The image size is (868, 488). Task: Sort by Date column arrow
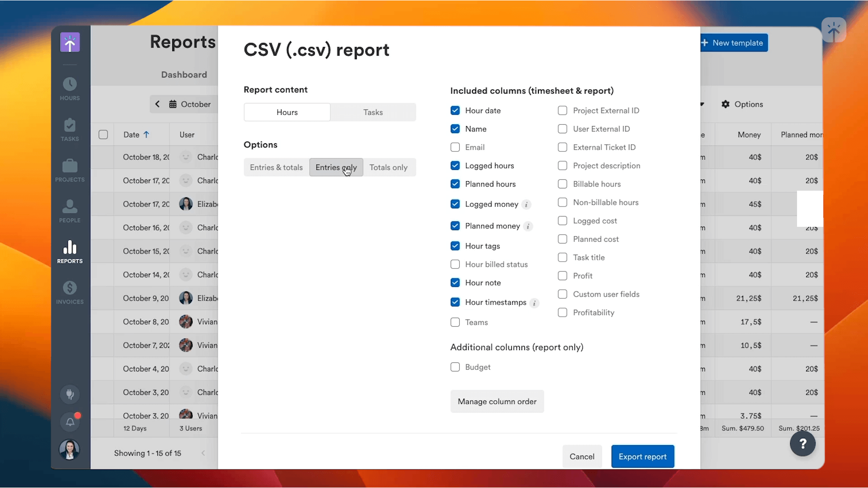pos(146,135)
